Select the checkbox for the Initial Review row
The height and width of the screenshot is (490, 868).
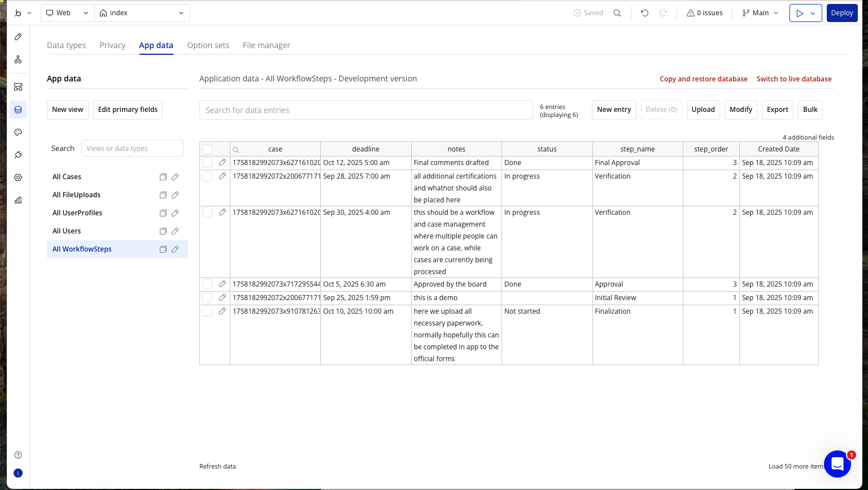tap(207, 298)
